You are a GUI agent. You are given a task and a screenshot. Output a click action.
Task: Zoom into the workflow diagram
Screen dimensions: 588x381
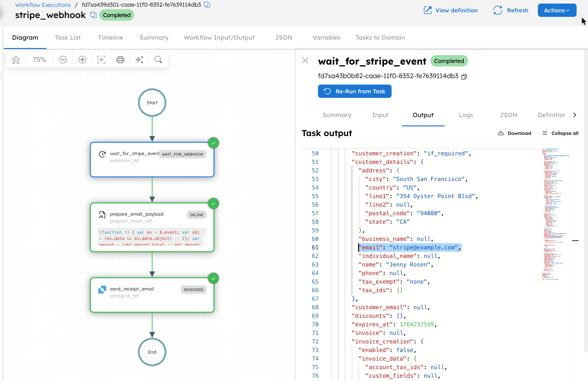coord(82,59)
